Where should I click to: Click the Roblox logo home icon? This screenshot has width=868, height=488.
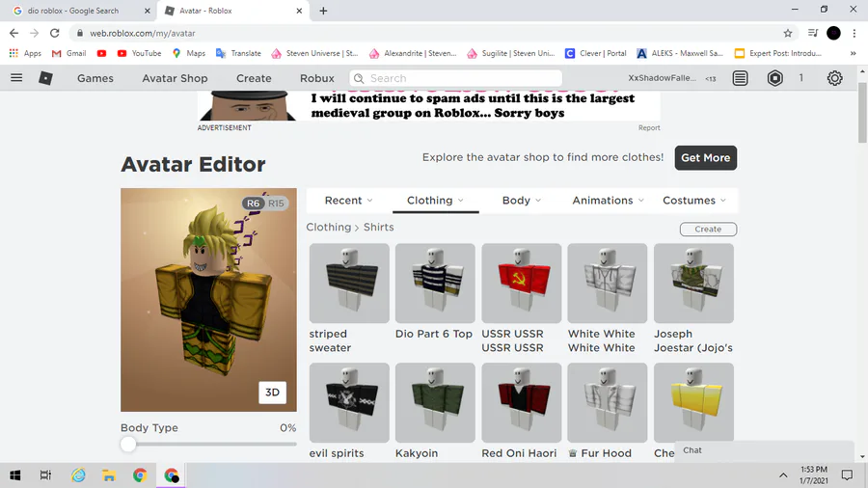[45, 78]
